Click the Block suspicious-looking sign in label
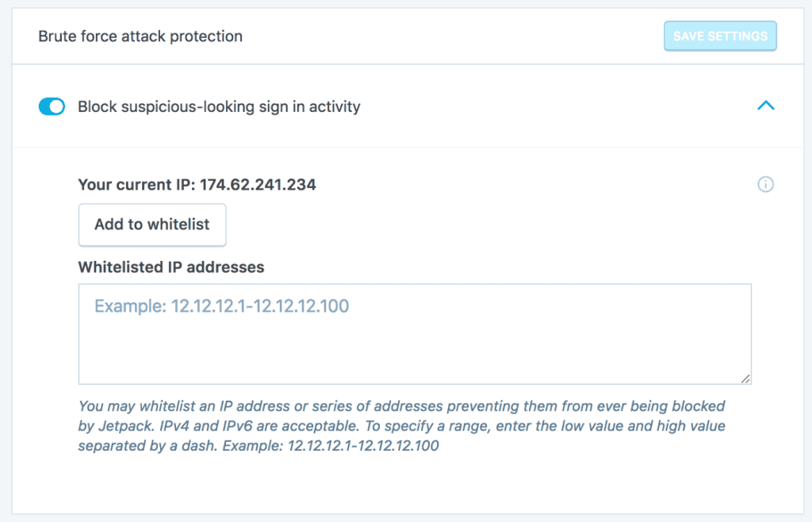This screenshot has width=812, height=522. tap(219, 106)
